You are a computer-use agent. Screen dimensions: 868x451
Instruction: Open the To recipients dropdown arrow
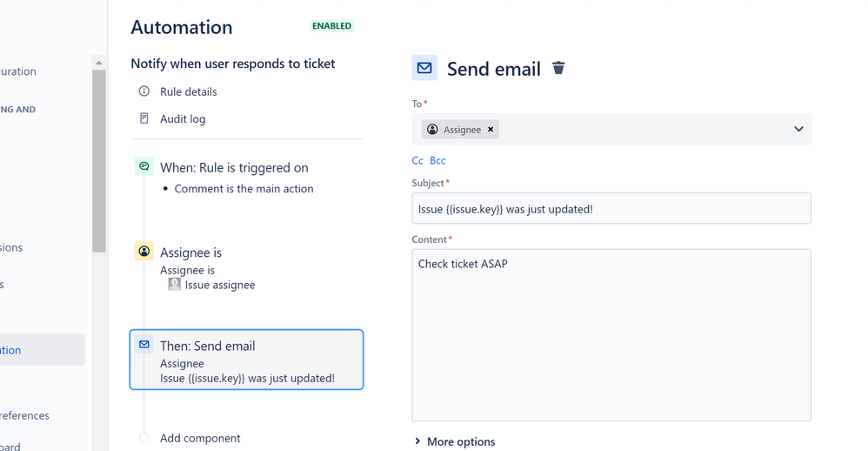[x=798, y=129]
